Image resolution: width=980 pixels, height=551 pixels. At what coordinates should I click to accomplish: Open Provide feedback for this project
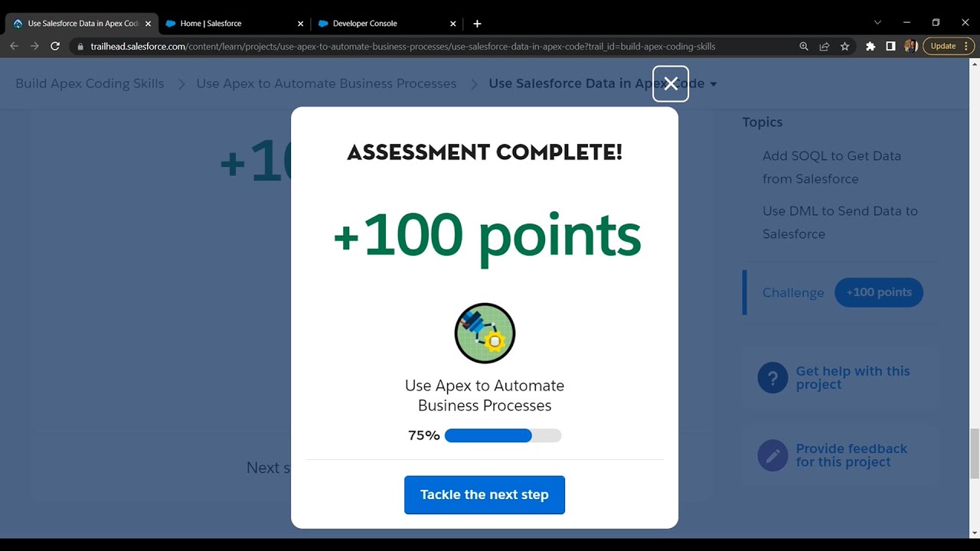coord(851,455)
